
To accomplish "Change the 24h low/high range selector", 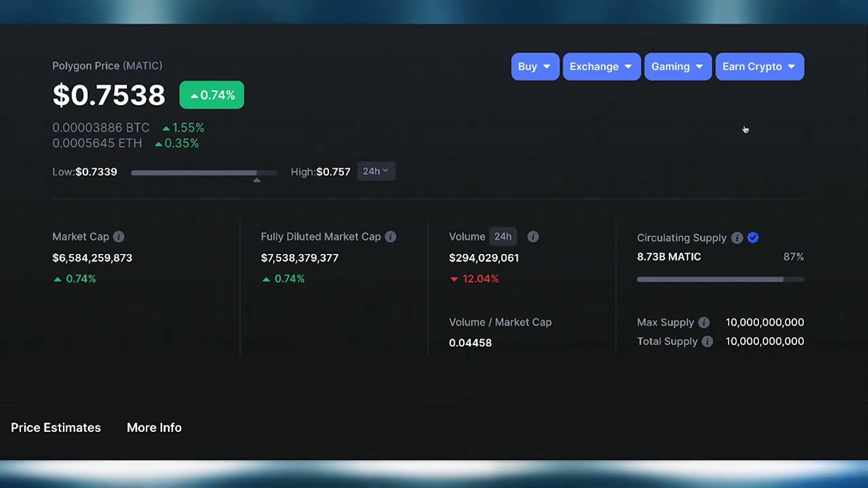I will (376, 171).
